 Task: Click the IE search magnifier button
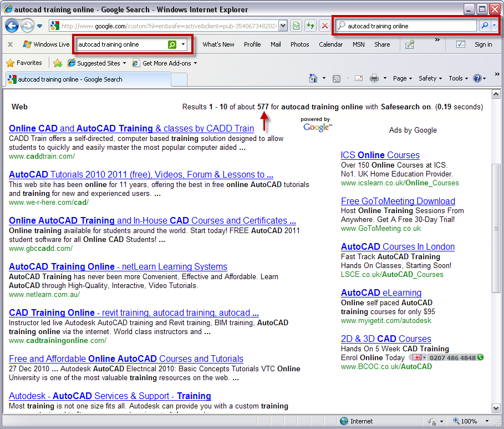485,26
